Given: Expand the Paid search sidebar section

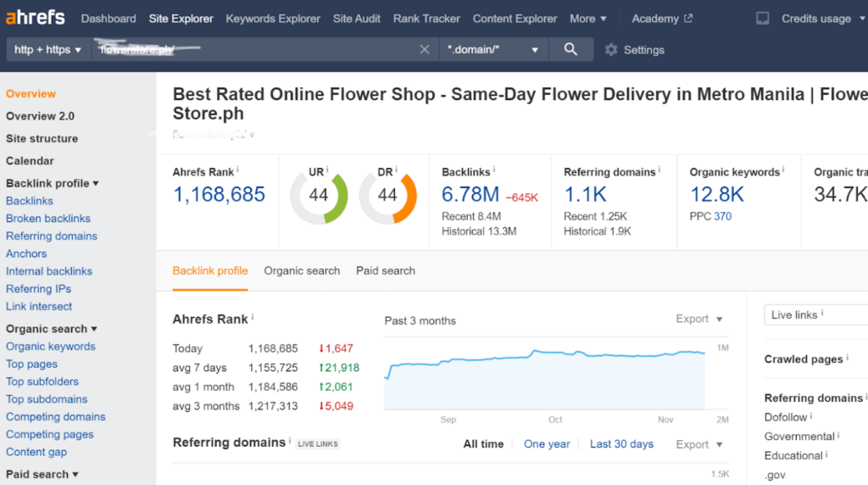Looking at the screenshot, I should point(42,475).
